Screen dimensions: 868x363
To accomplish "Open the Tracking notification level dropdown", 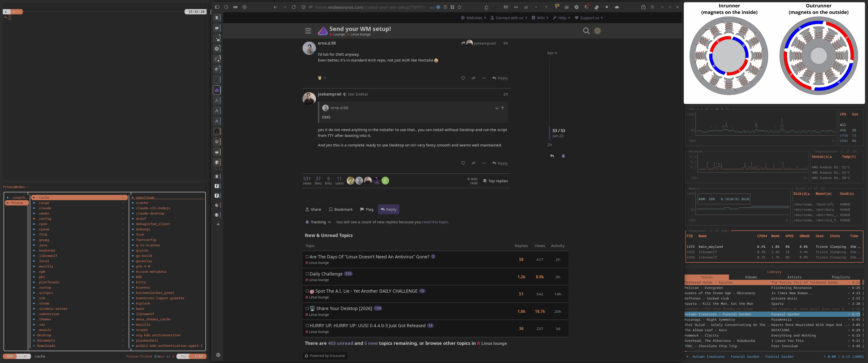I will (x=318, y=222).
